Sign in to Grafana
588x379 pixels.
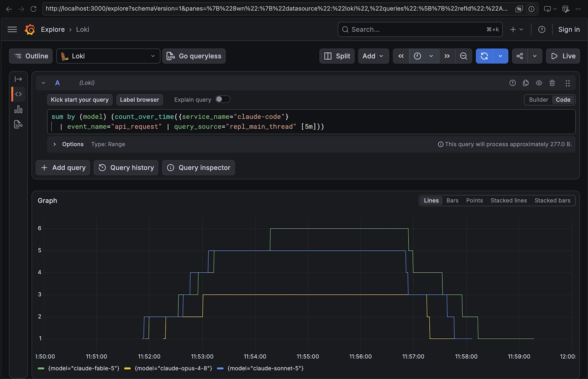click(569, 29)
